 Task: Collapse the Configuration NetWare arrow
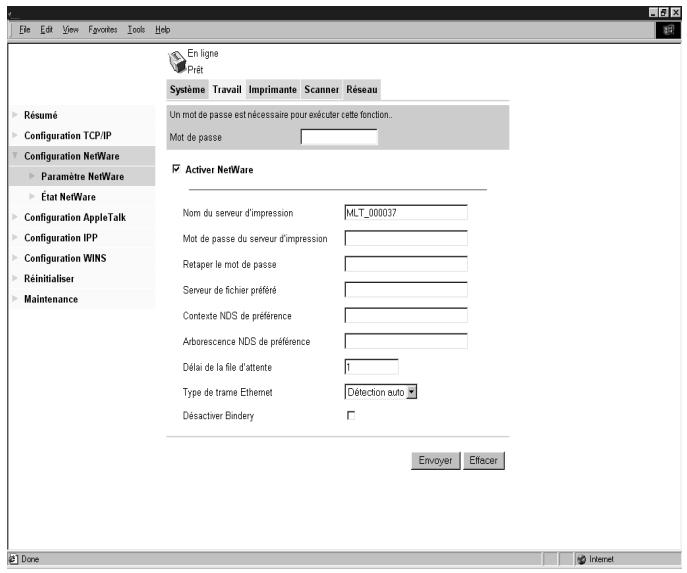[15, 155]
